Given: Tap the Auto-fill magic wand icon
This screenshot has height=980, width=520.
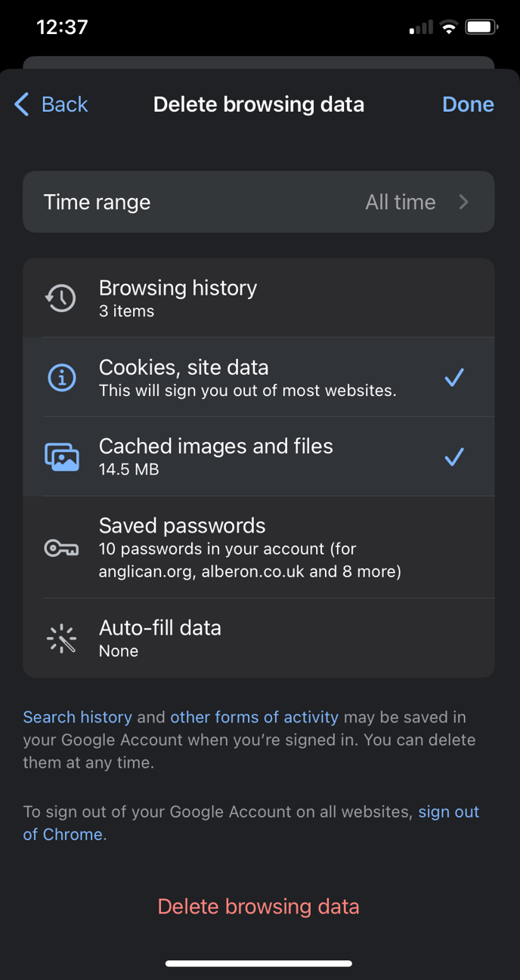Looking at the screenshot, I should pos(61,638).
